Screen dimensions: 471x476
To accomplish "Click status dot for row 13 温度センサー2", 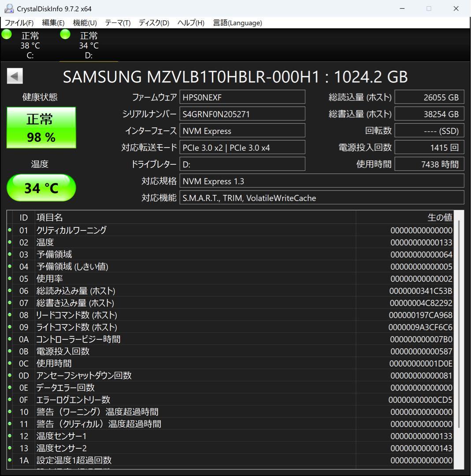I will (x=10, y=448).
